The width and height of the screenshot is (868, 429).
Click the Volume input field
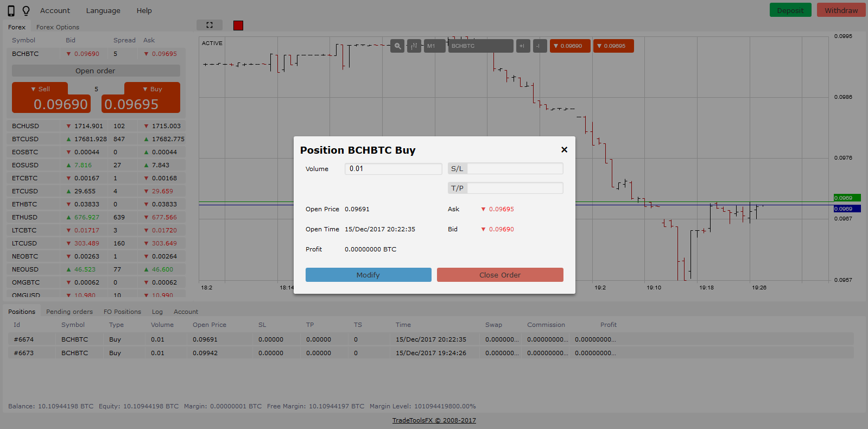(x=393, y=169)
